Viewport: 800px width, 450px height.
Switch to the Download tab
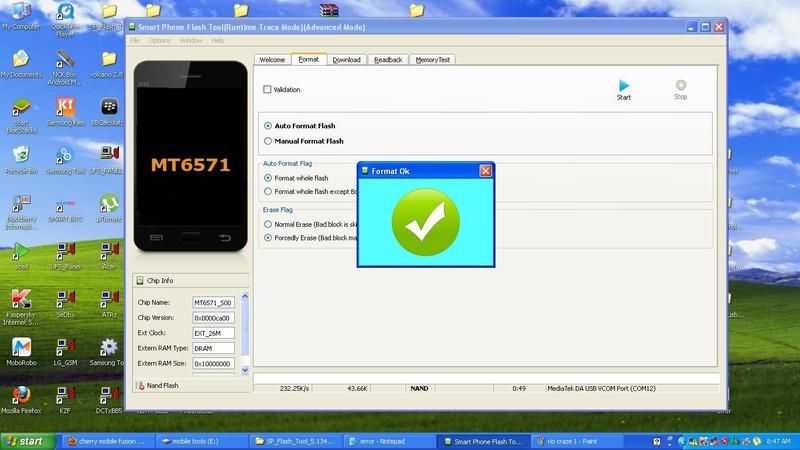[346, 60]
